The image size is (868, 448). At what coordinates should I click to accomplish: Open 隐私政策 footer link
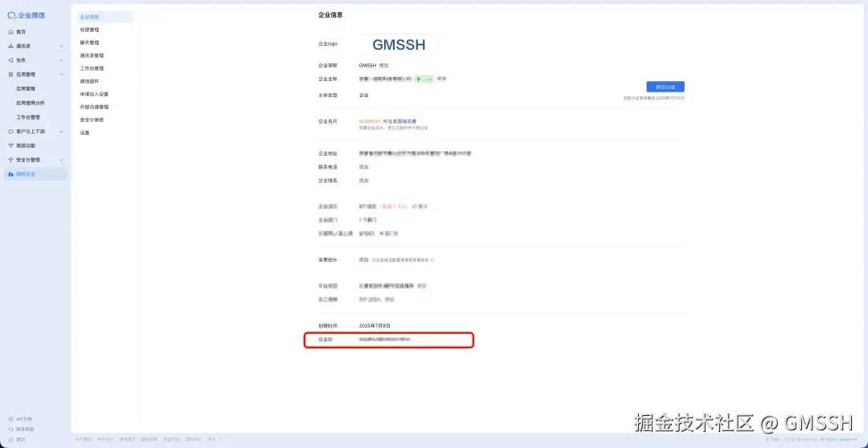point(149,439)
